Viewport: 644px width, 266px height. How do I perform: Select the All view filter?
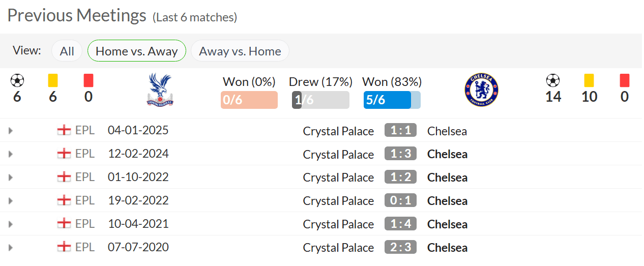tap(67, 51)
